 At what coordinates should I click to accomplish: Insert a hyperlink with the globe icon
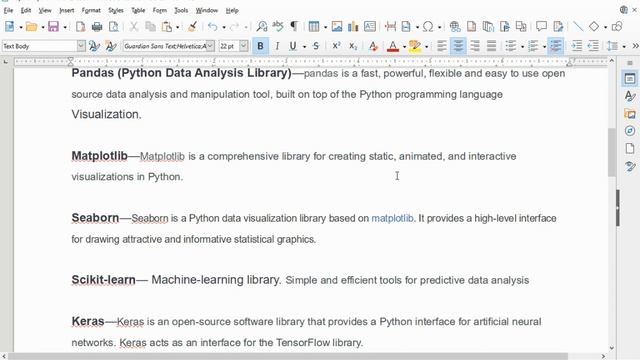455,27
